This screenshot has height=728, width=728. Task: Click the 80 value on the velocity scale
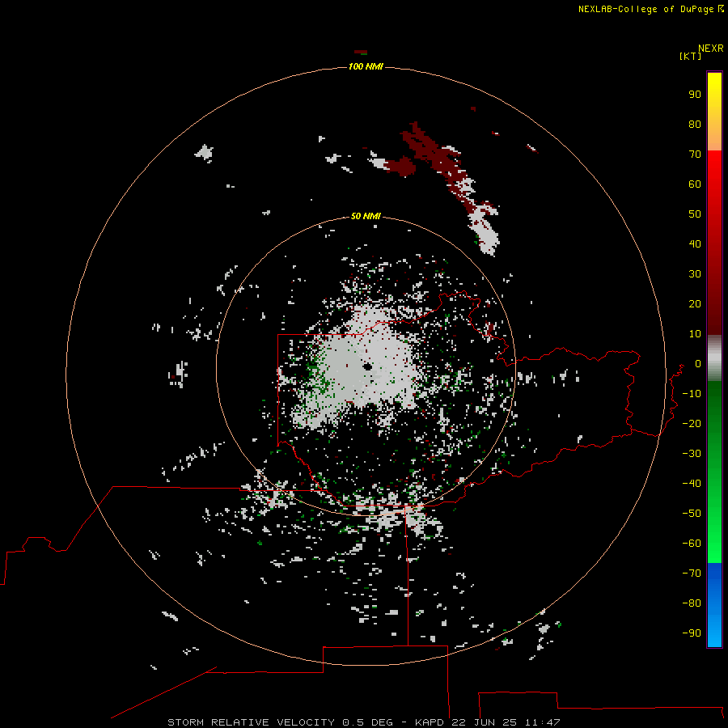click(695, 125)
